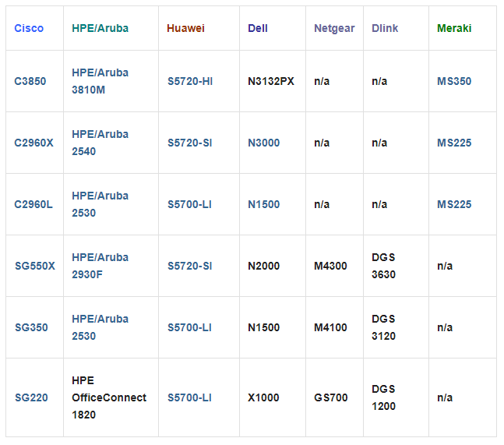
Task: Click S5720-SI in the C2960X row
Action: (x=190, y=143)
